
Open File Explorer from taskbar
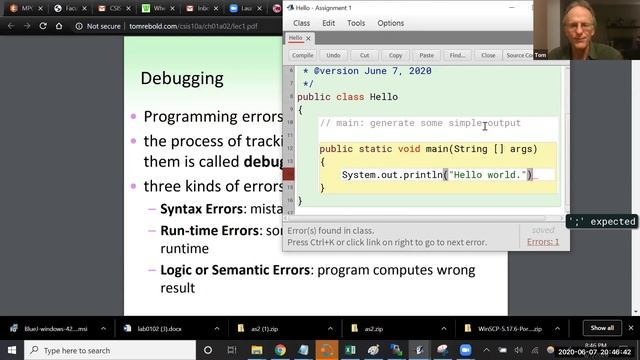click(x=257, y=350)
